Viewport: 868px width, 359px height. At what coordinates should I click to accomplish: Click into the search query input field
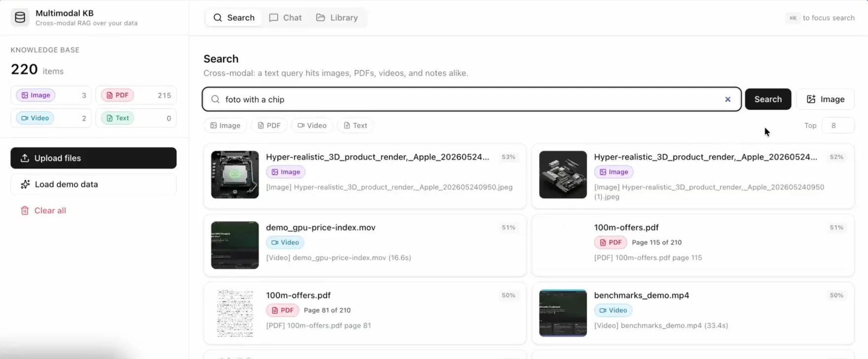pos(471,99)
